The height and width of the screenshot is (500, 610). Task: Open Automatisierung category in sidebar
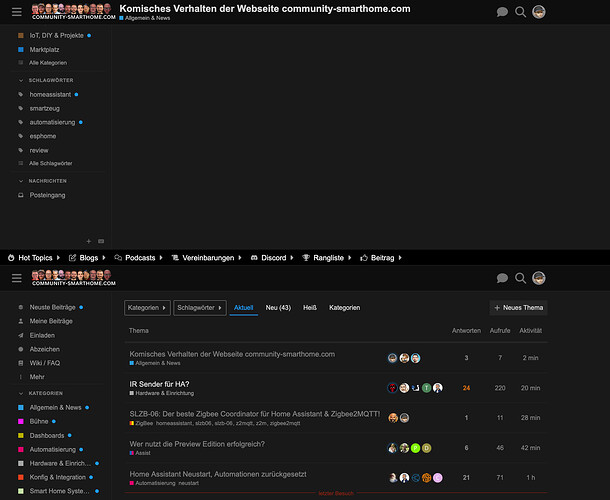[x=51, y=449]
